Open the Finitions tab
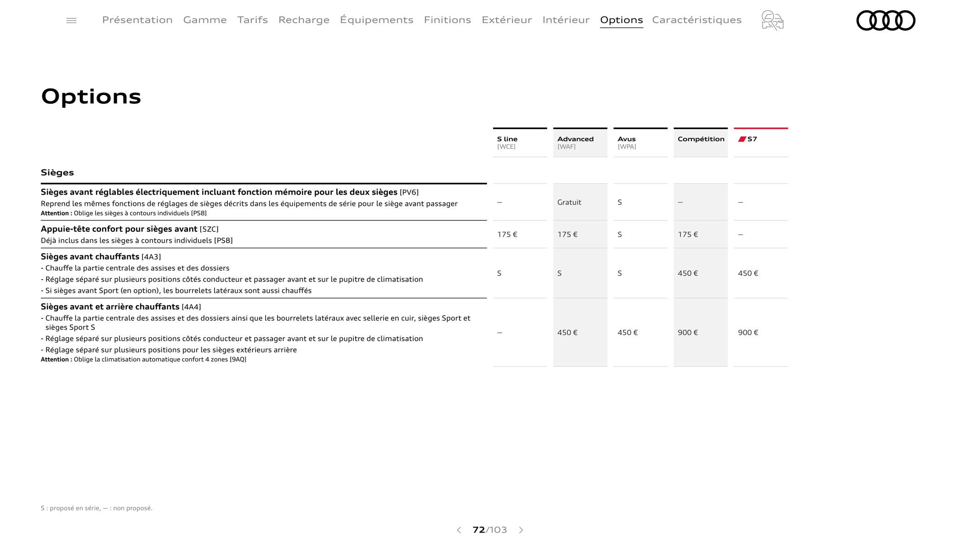The height and width of the screenshot is (551, 980). tap(448, 20)
